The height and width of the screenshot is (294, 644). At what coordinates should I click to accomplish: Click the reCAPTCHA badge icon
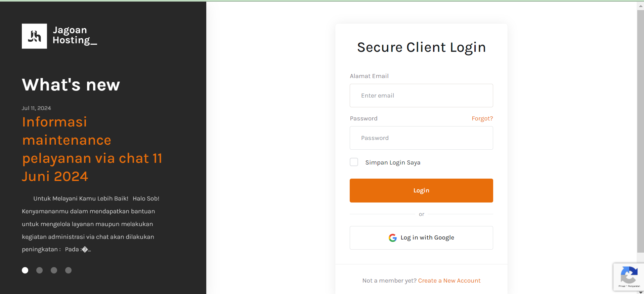point(630,275)
